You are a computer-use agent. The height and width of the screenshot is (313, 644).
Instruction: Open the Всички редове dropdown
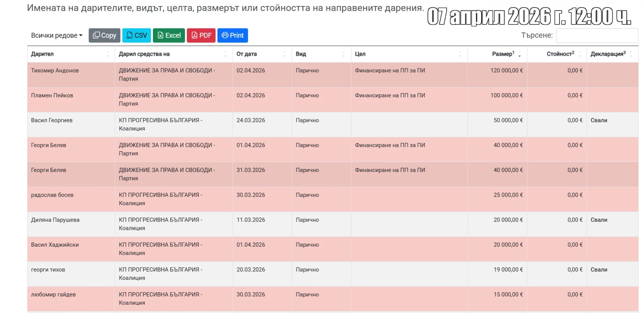(x=56, y=36)
